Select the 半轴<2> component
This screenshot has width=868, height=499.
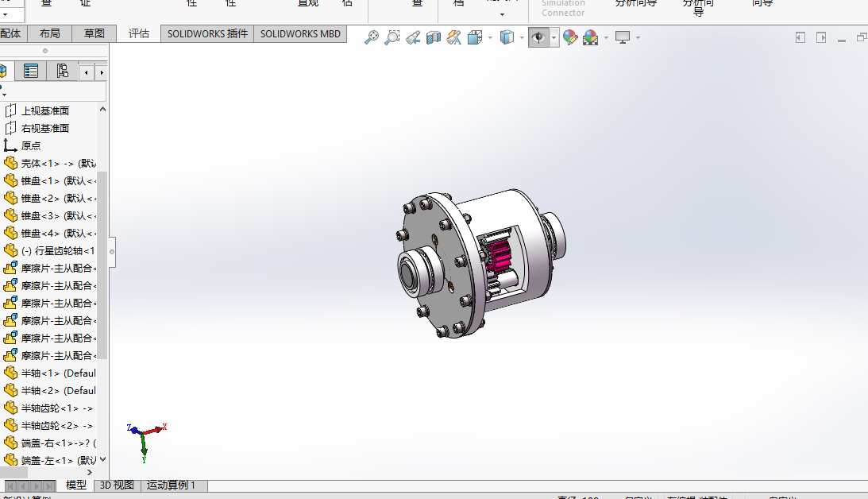click(58, 391)
